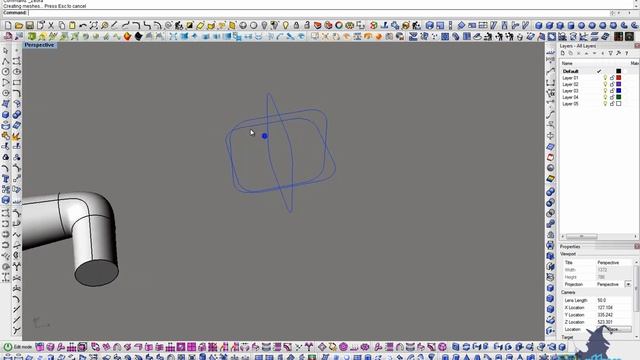Toggle Layer 01 visibility light bulb
The image size is (640, 360).
tap(605, 78)
